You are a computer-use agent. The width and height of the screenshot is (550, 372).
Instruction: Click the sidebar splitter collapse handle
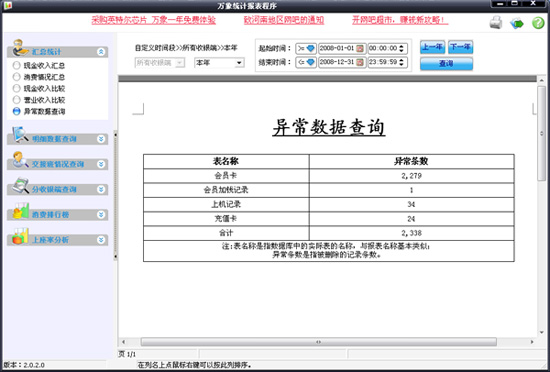click(x=115, y=196)
